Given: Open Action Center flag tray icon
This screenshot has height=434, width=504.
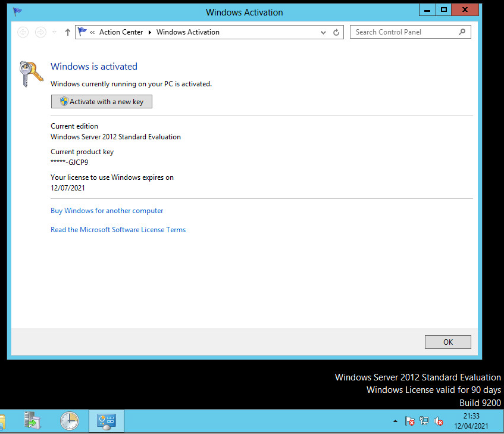Looking at the screenshot, I should coord(409,421).
